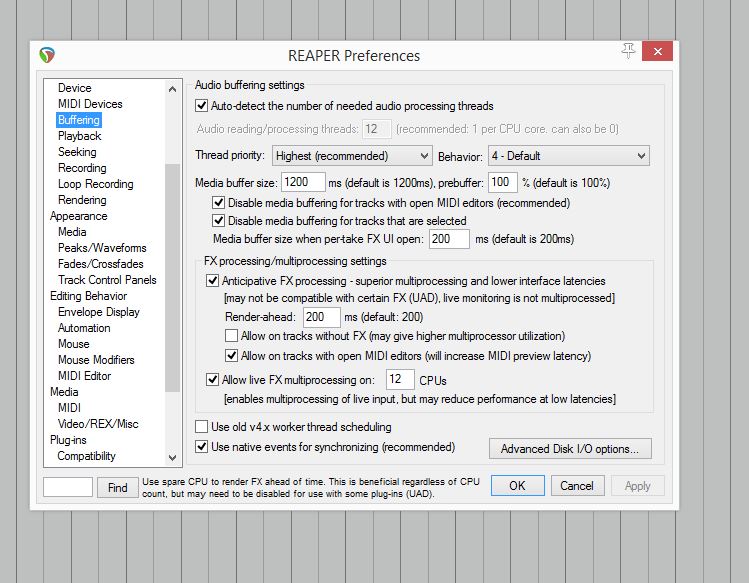
Task: Open the Automation page
Action: (84, 328)
